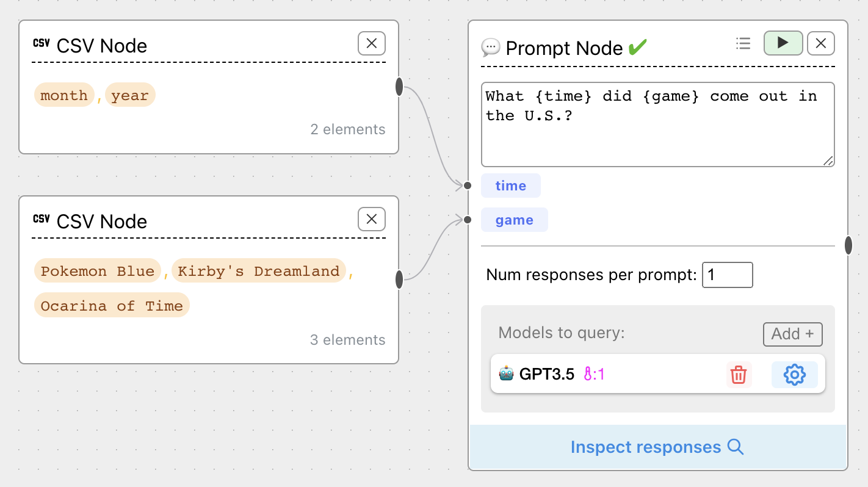Image resolution: width=868 pixels, height=487 pixels.
Task: Open GPT3.5 model settings via gear icon
Action: click(x=794, y=375)
